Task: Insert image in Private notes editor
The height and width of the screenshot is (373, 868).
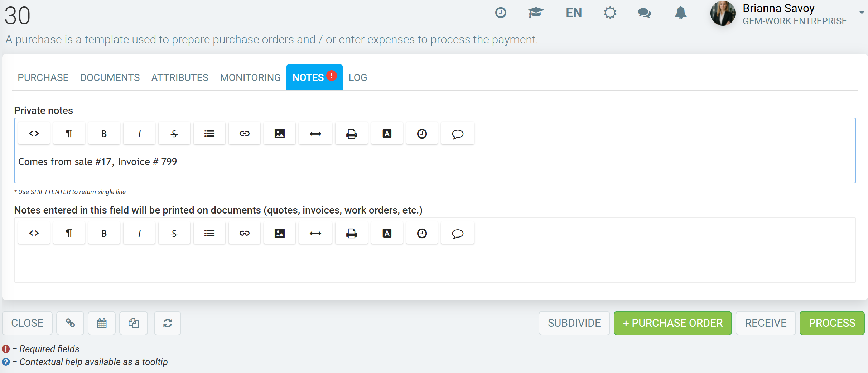Action: (279, 134)
